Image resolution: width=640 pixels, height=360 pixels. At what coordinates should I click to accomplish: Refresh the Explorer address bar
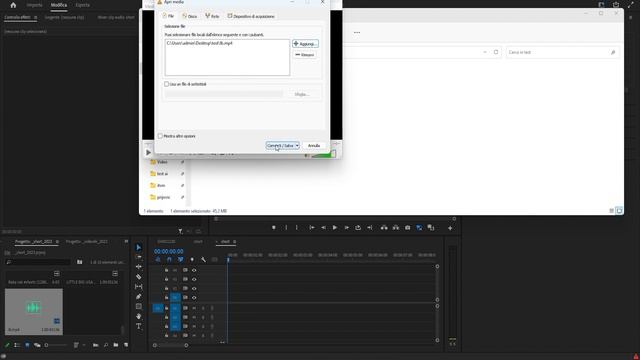coord(496,52)
